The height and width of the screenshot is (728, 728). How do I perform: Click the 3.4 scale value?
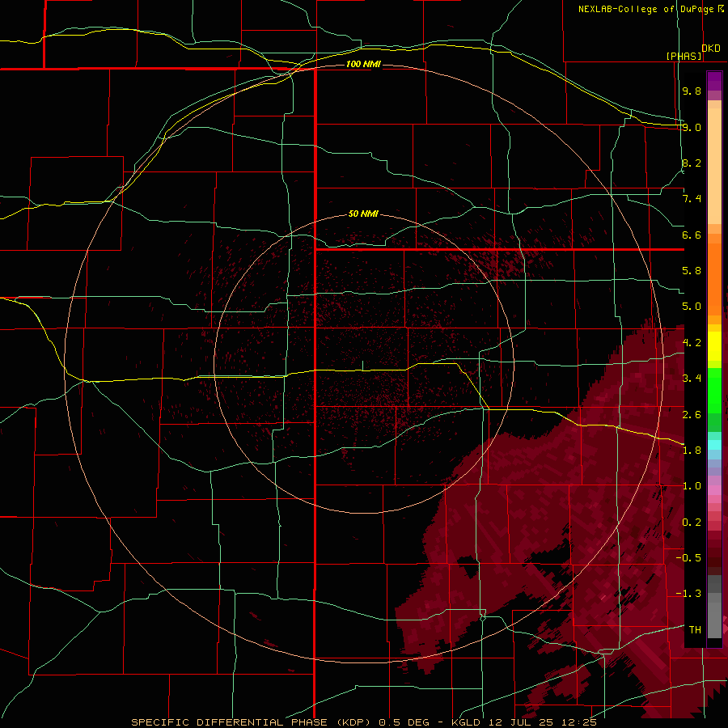(692, 379)
